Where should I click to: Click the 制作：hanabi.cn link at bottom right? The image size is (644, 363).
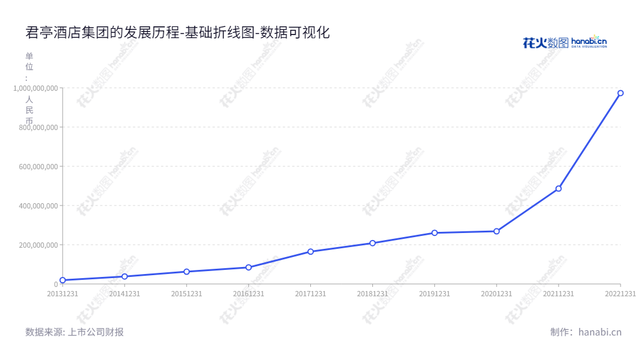tap(585, 332)
